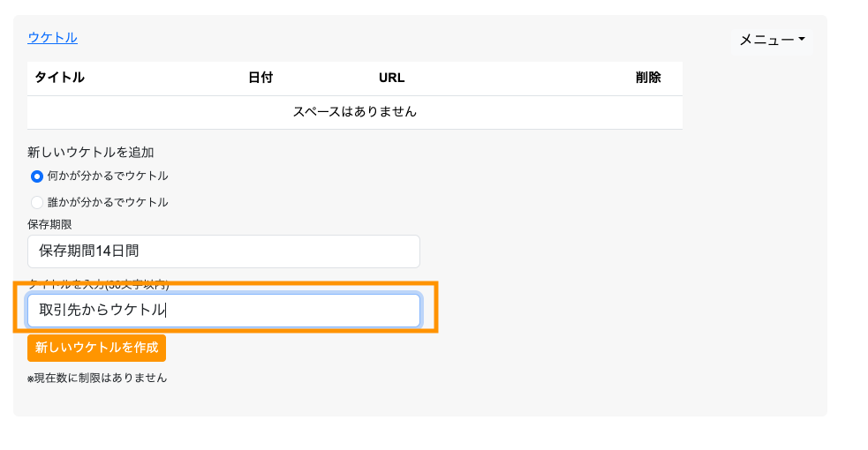Click the スペースはありません empty table row

pos(354,112)
